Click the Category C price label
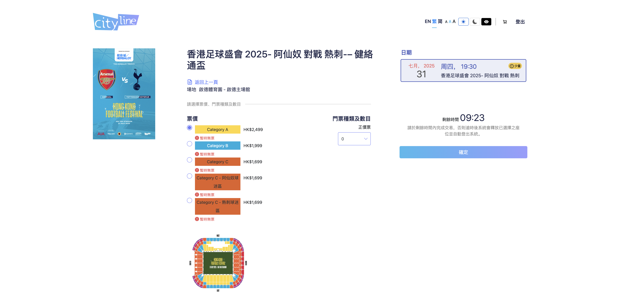This screenshot has height=301, width=644. pyautogui.click(x=253, y=162)
